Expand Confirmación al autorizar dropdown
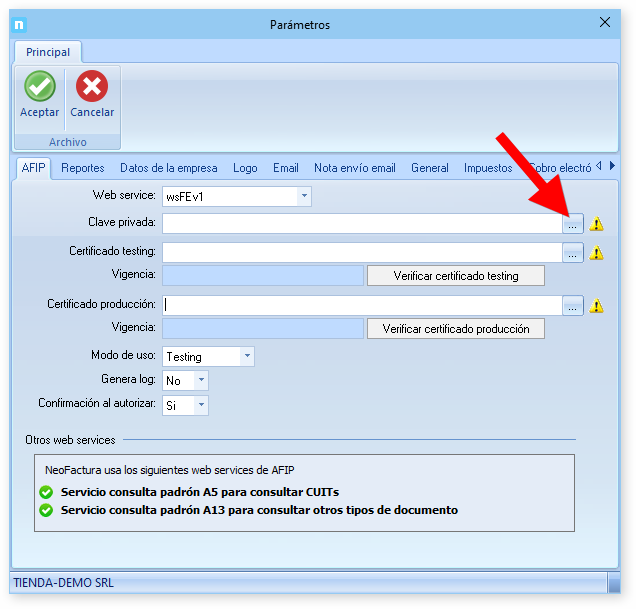This screenshot has height=609, width=636. [x=201, y=405]
